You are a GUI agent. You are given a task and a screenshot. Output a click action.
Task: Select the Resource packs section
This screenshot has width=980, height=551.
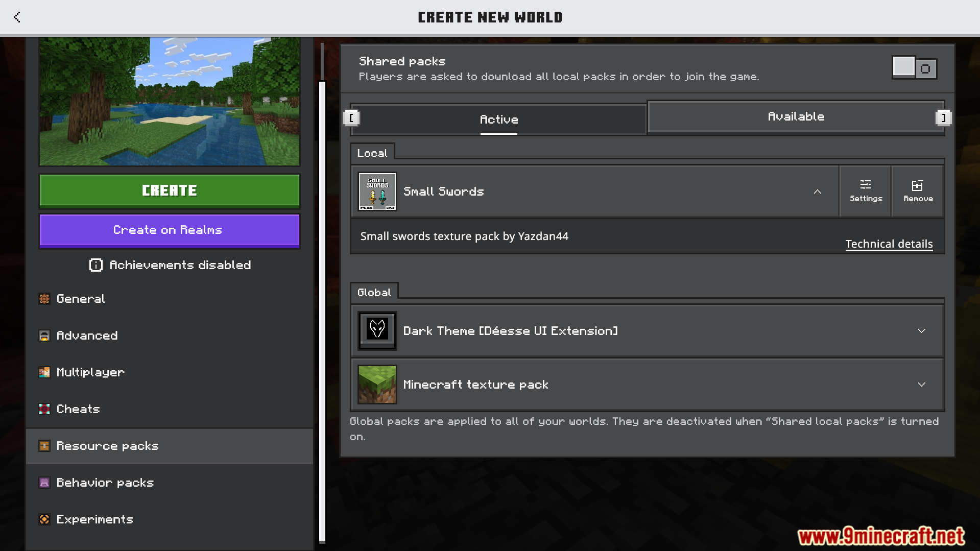click(170, 446)
